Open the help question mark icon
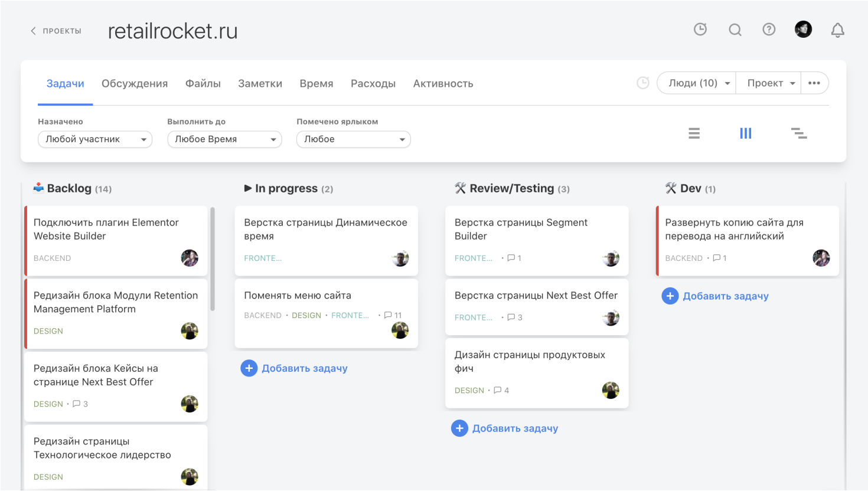This screenshot has width=868, height=491. (769, 30)
